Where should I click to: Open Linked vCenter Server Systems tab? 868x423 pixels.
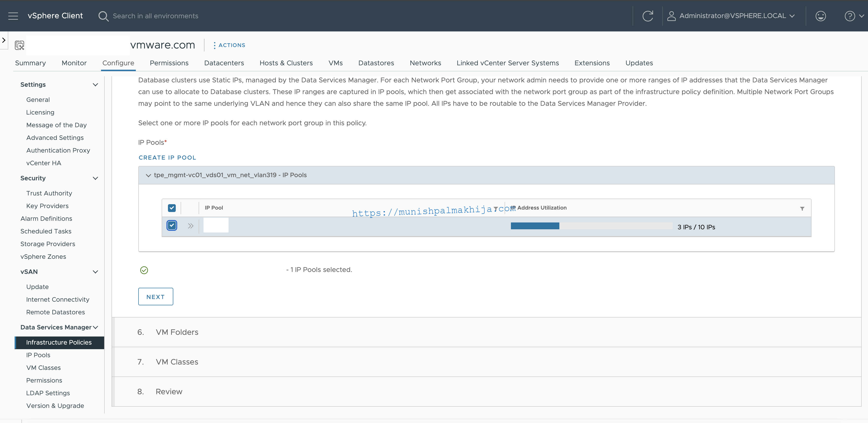pyautogui.click(x=508, y=63)
